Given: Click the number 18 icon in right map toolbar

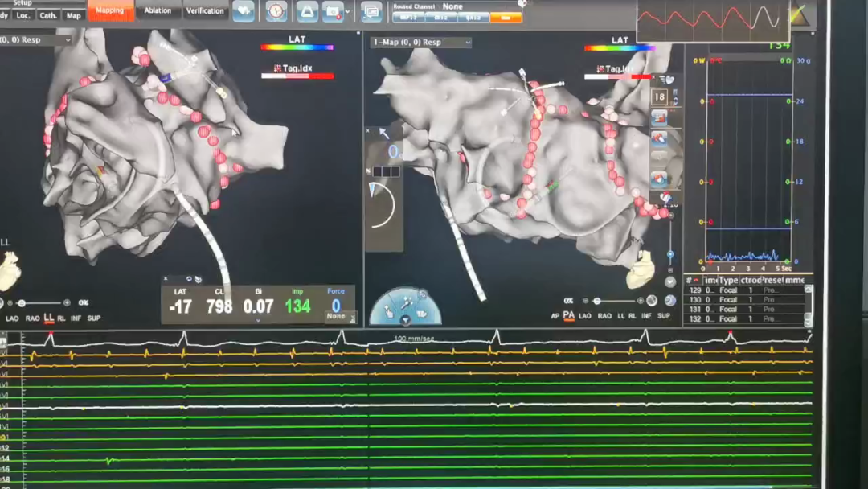Looking at the screenshot, I should click(x=660, y=97).
